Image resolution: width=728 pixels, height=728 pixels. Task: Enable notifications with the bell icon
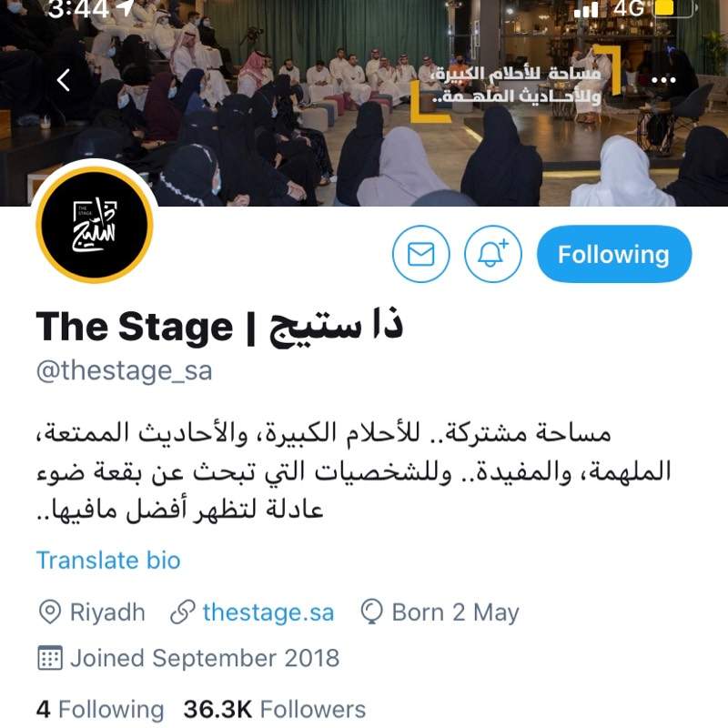(x=493, y=254)
